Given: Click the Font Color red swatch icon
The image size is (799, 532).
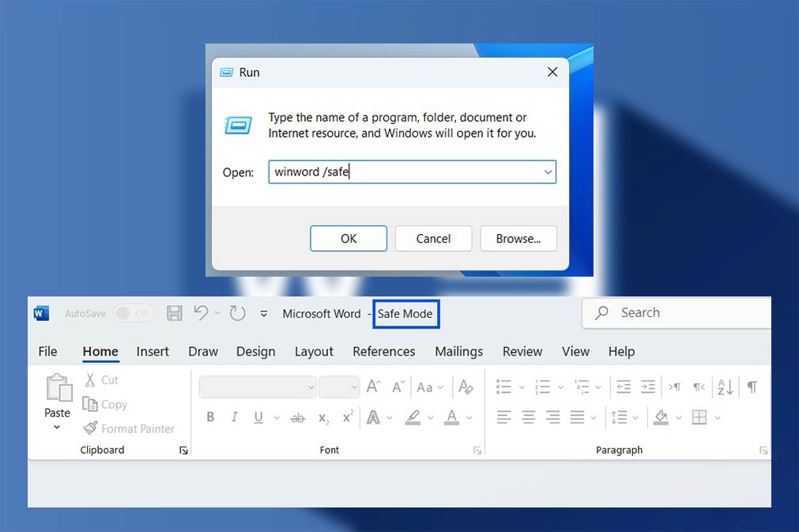Looking at the screenshot, I should click(451, 417).
